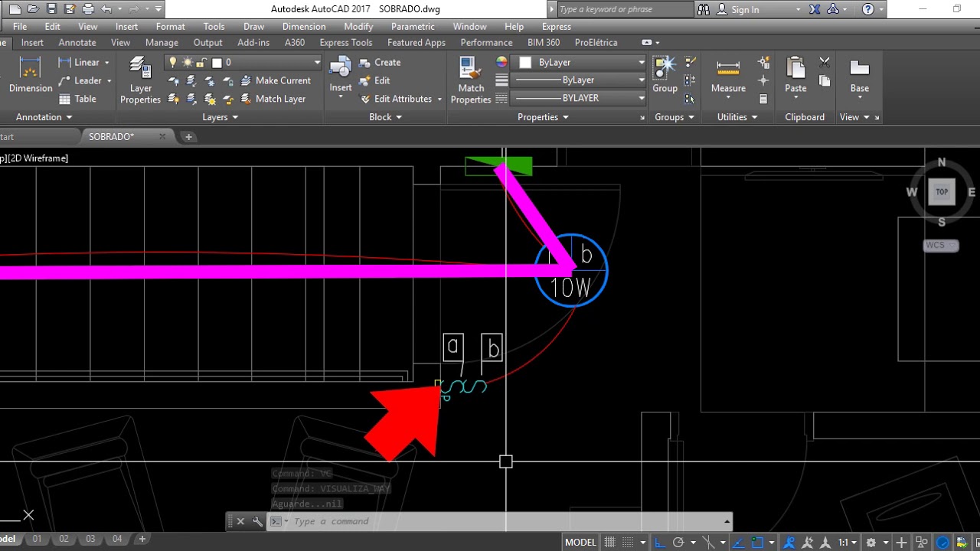Click the Workspace Switching gear icon
980x551 pixels.
pos(871,542)
